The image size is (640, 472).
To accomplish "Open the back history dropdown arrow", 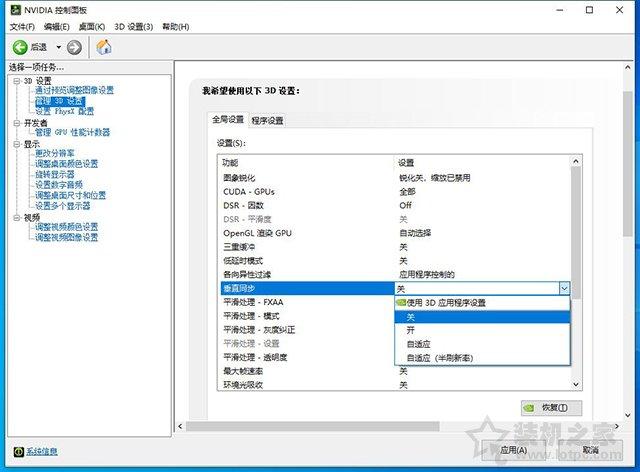I will [x=58, y=47].
